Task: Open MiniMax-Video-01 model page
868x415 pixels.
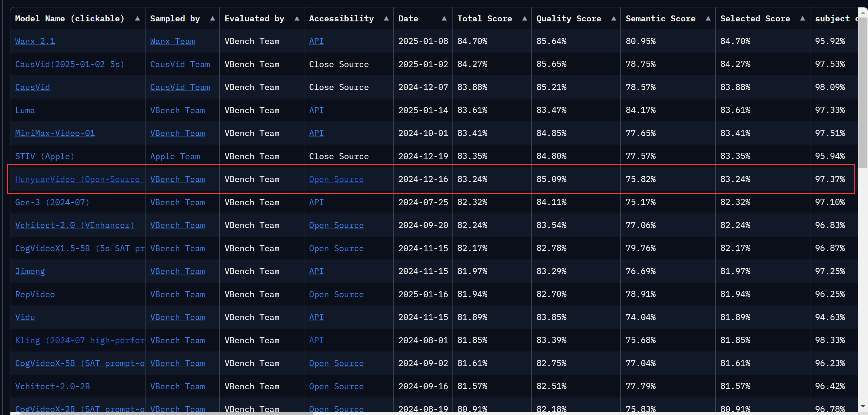Action: coord(55,133)
